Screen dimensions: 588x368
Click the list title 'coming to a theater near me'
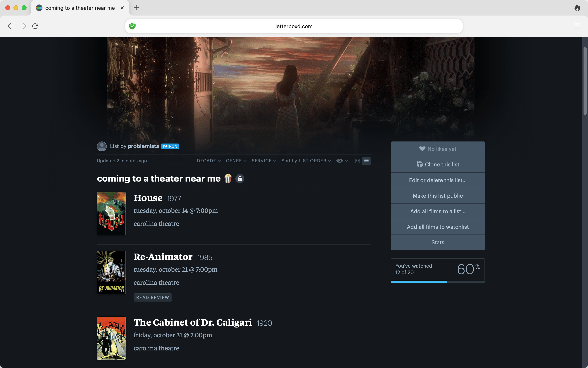(159, 179)
